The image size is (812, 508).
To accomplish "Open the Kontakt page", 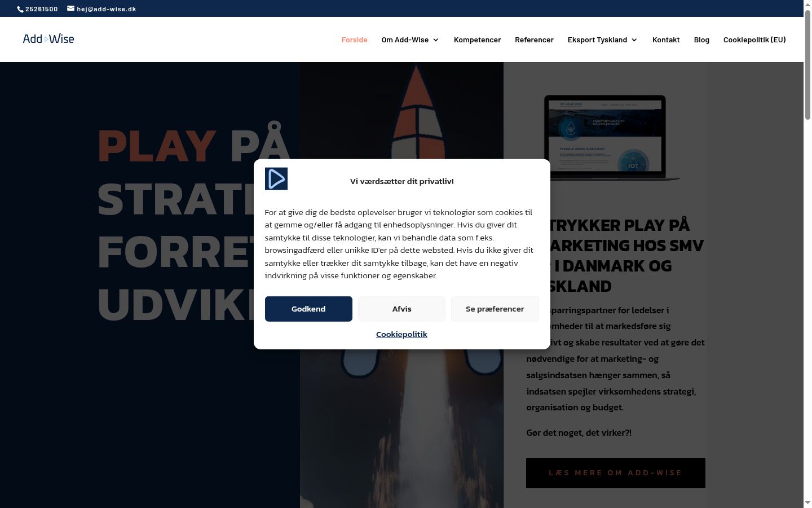I will pyautogui.click(x=666, y=40).
